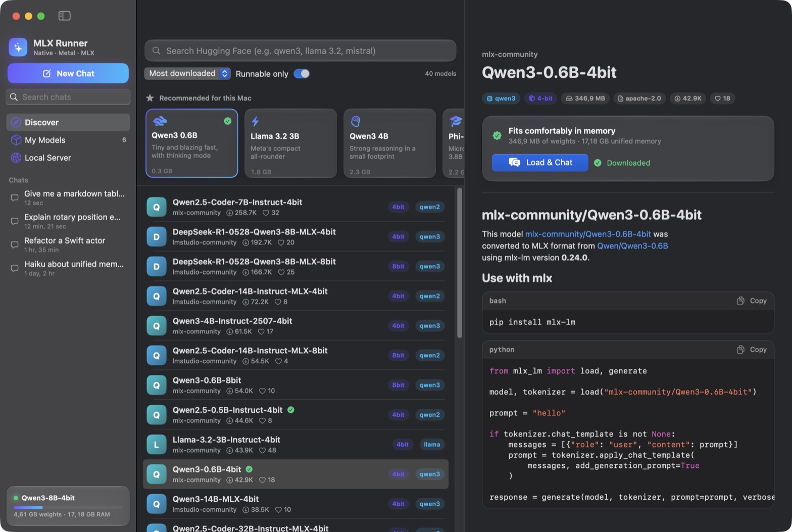792x532 pixels.
Task: Click the L avatar of Llama-3.2-3B-Instruct-4bit
Action: click(157, 445)
